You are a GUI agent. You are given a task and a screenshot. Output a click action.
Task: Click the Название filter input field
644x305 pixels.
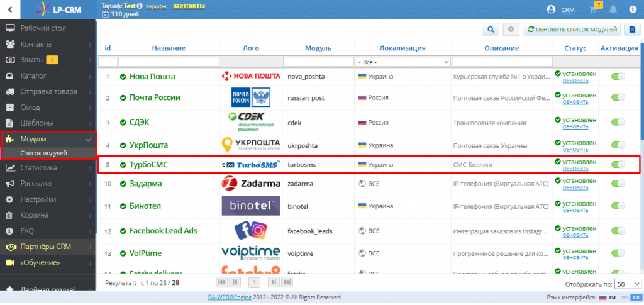pos(169,62)
